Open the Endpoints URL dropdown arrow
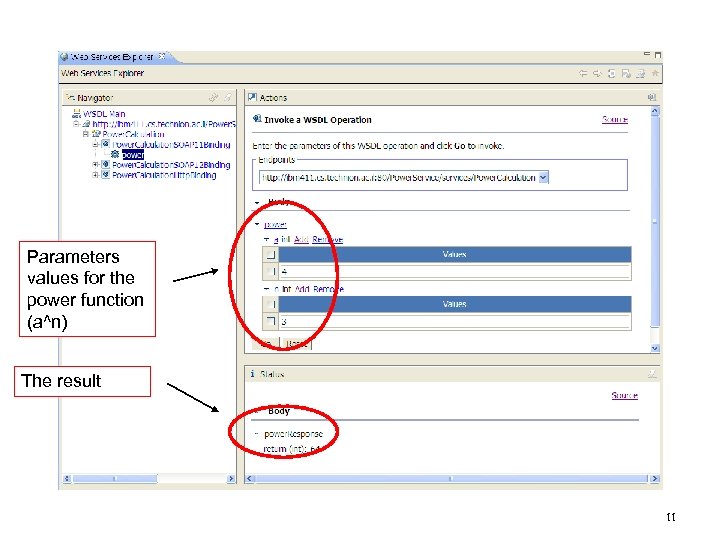This screenshot has height=540, width=720. pyautogui.click(x=543, y=177)
